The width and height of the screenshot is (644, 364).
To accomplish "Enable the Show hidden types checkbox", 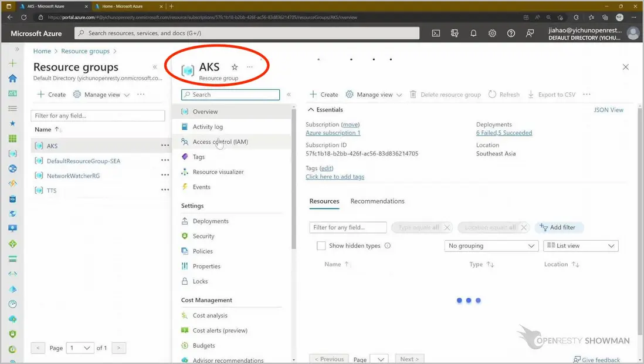I will click(321, 245).
